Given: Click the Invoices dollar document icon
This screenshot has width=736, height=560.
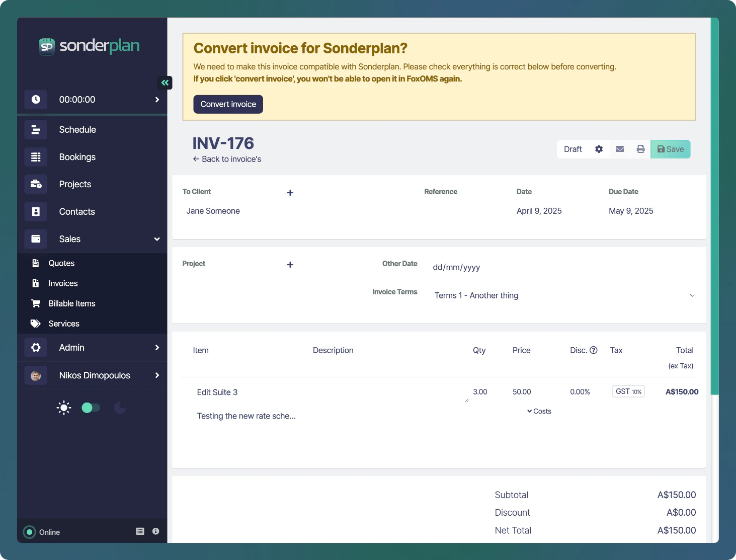Looking at the screenshot, I should tap(36, 283).
